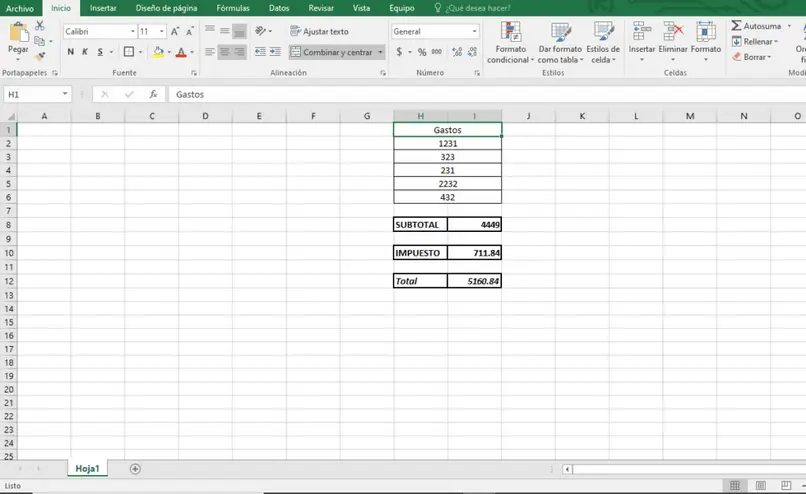Pick the red font color swatch

181,52
